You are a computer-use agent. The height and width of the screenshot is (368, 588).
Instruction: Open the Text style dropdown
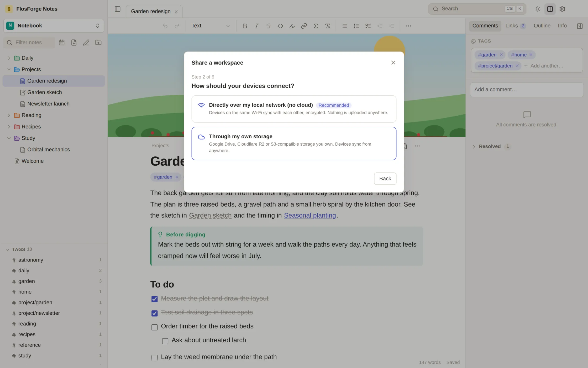click(210, 26)
